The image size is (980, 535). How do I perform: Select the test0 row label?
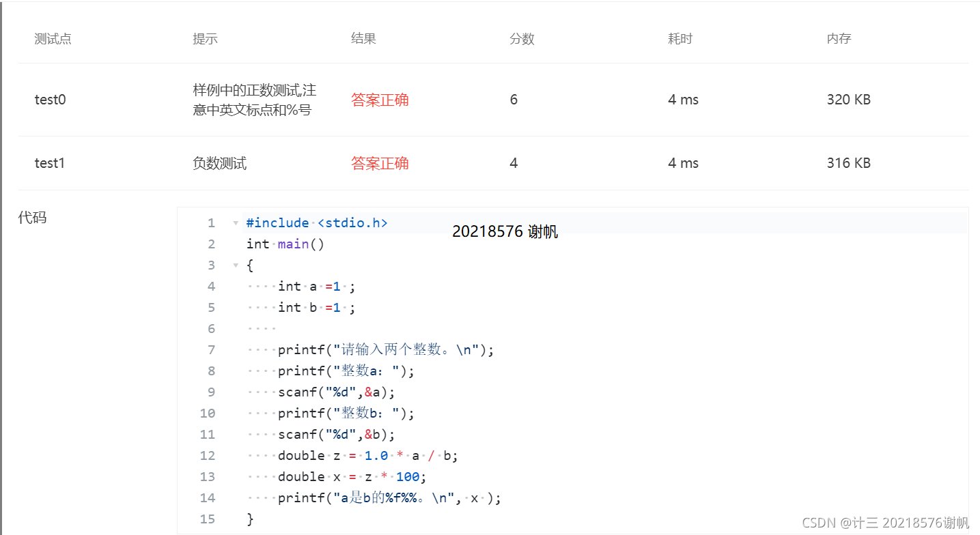pyautogui.click(x=51, y=100)
